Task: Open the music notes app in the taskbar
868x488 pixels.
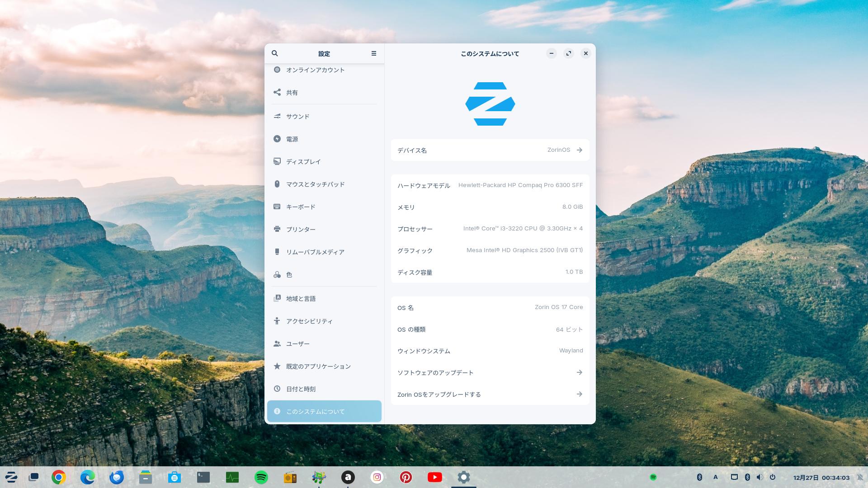Action: (319, 477)
